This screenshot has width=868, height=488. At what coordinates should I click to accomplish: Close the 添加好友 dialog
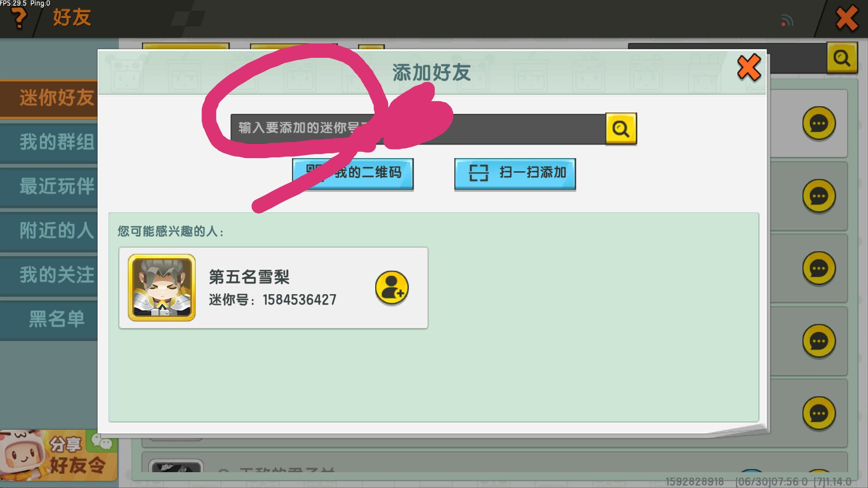[x=749, y=68]
